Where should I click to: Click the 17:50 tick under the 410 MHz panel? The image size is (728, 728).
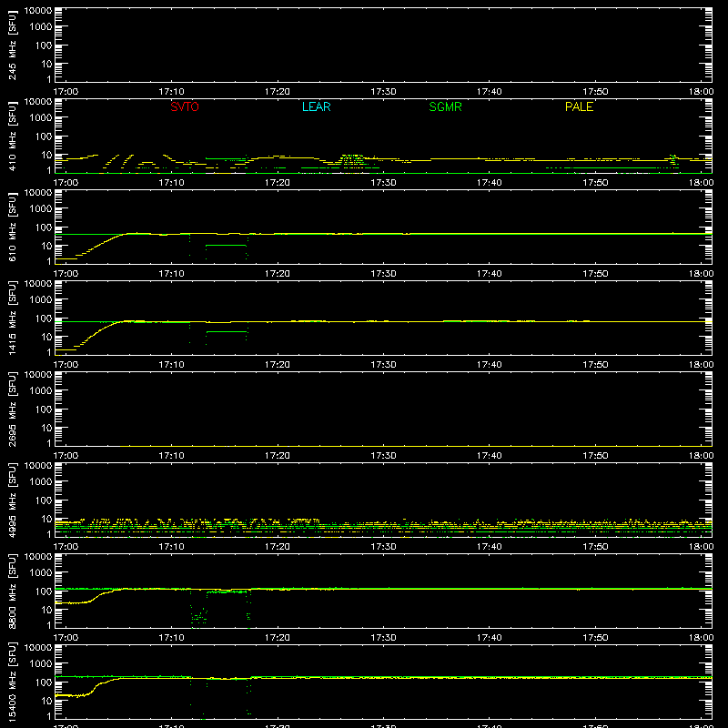pyautogui.click(x=595, y=183)
